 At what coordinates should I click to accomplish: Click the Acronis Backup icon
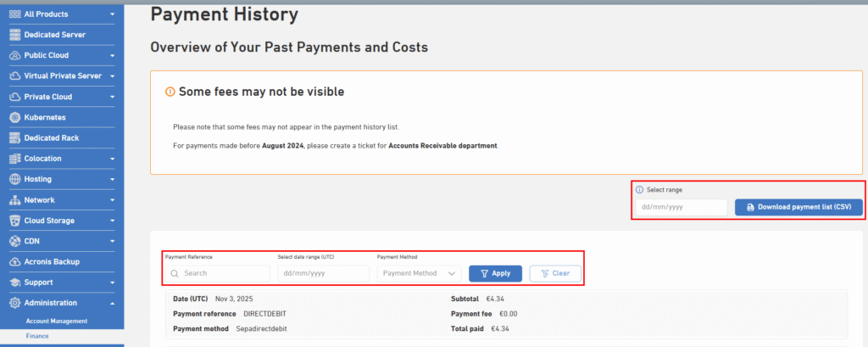14,261
